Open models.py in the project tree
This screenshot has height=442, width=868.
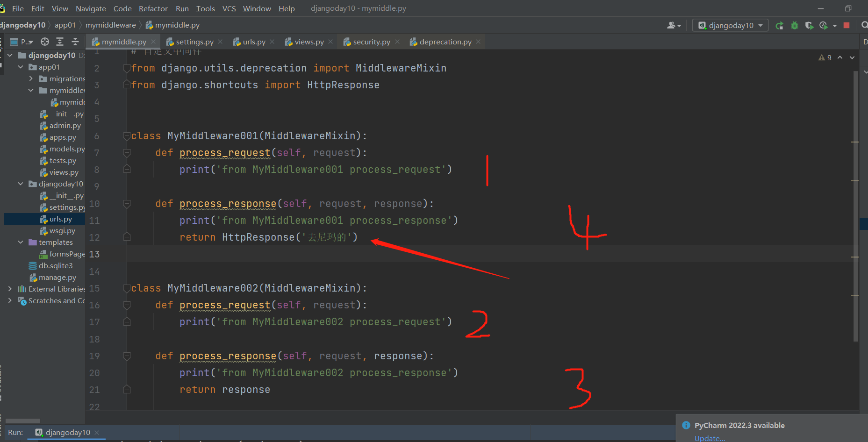(x=62, y=149)
